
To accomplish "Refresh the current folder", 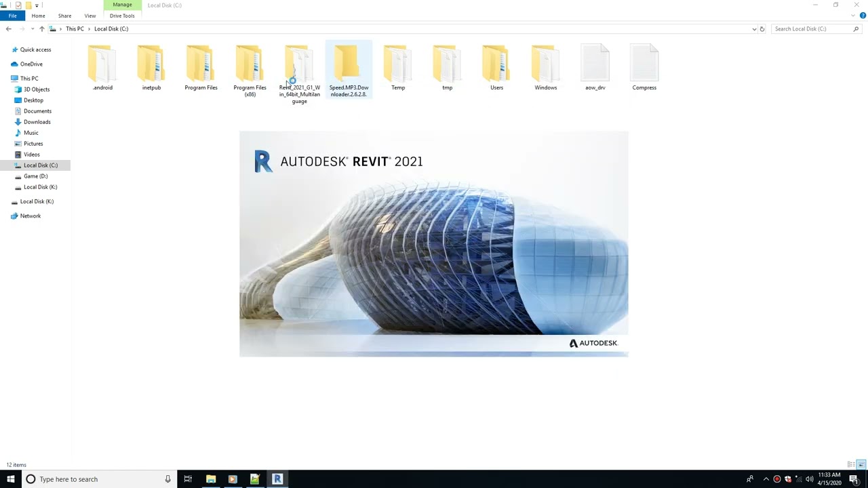I will coord(762,28).
